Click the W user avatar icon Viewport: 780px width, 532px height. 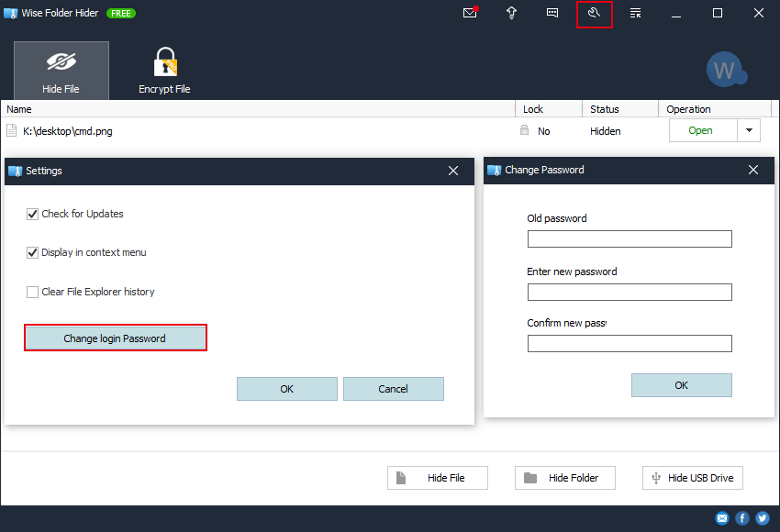(x=726, y=70)
